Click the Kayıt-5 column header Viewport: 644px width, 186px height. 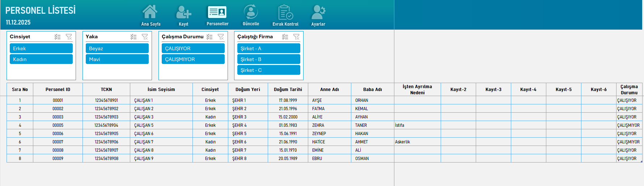click(564, 90)
